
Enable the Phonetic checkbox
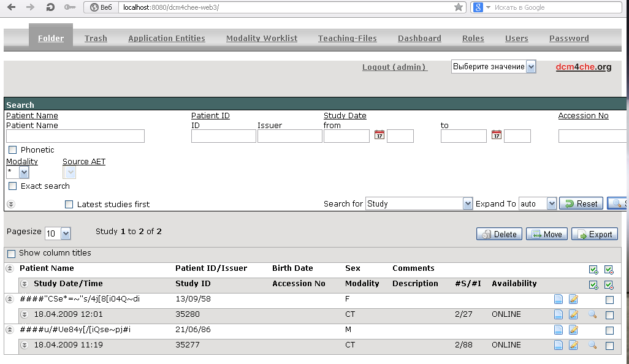click(x=13, y=150)
